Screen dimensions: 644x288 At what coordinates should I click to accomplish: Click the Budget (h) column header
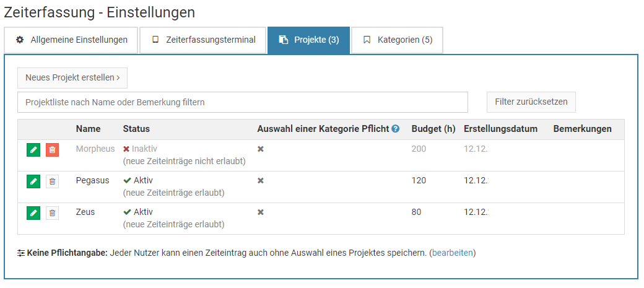(x=433, y=129)
